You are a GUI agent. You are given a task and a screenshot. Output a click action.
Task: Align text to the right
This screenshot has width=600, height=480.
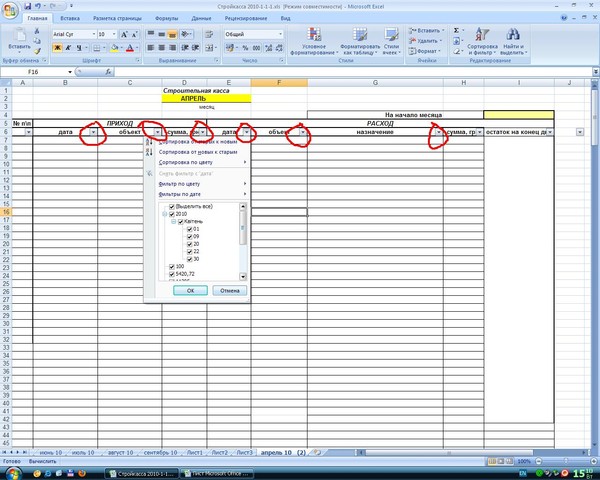(x=173, y=47)
